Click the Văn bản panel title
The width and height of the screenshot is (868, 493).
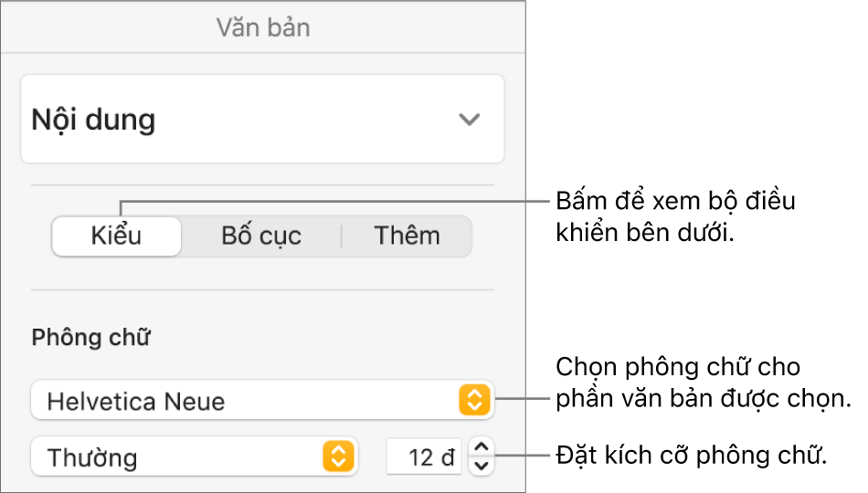[x=263, y=27]
